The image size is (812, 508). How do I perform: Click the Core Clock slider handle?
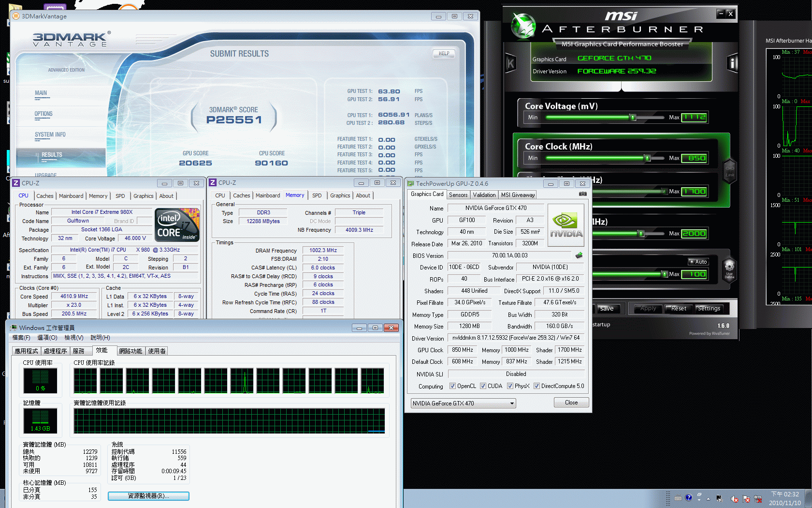(x=647, y=158)
